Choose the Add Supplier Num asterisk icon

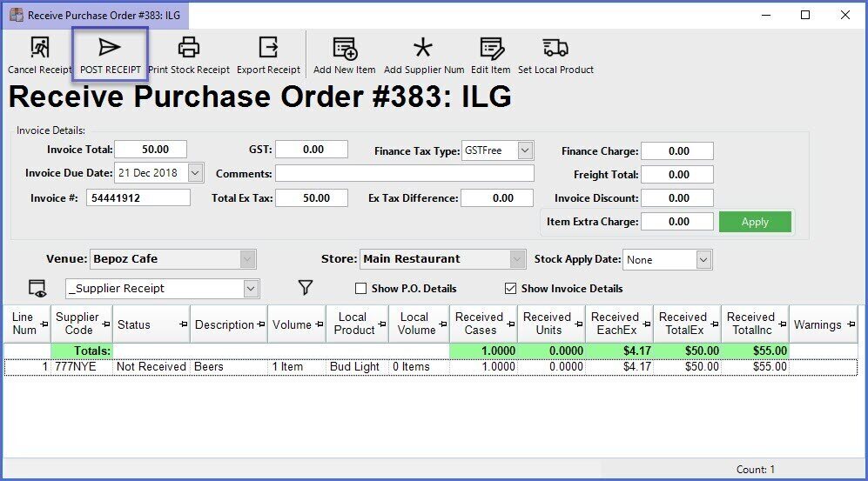coord(423,48)
